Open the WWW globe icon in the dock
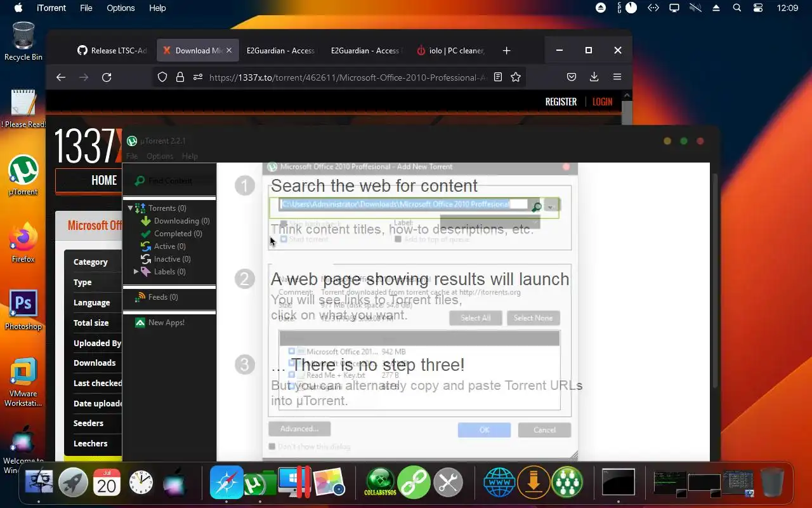The image size is (812, 508). point(499,483)
